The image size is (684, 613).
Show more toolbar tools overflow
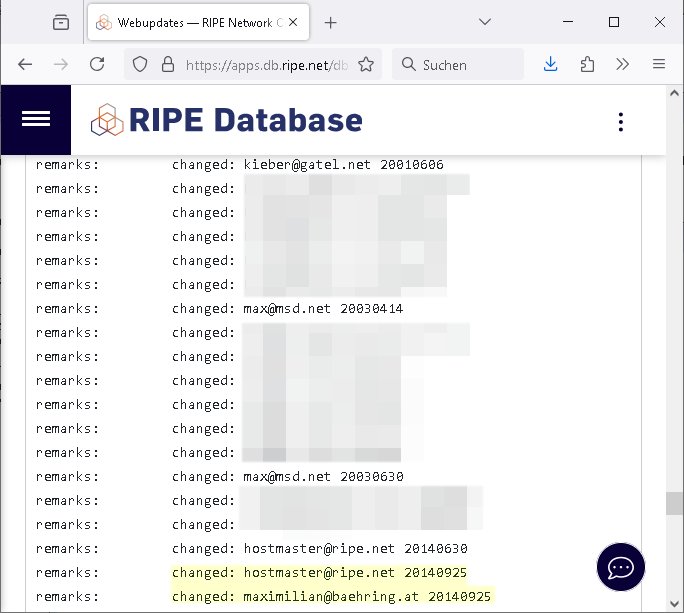(622, 65)
